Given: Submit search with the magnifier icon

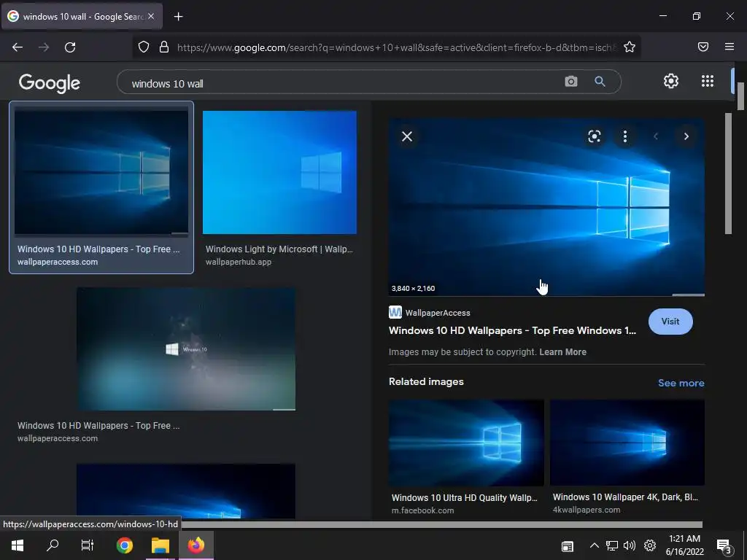Looking at the screenshot, I should 600,82.
